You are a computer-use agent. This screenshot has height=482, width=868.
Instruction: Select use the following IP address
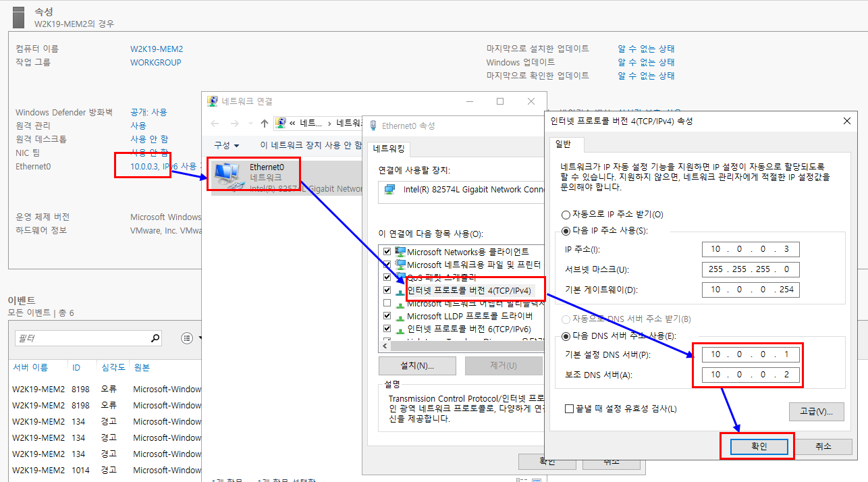[x=566, y=230]
